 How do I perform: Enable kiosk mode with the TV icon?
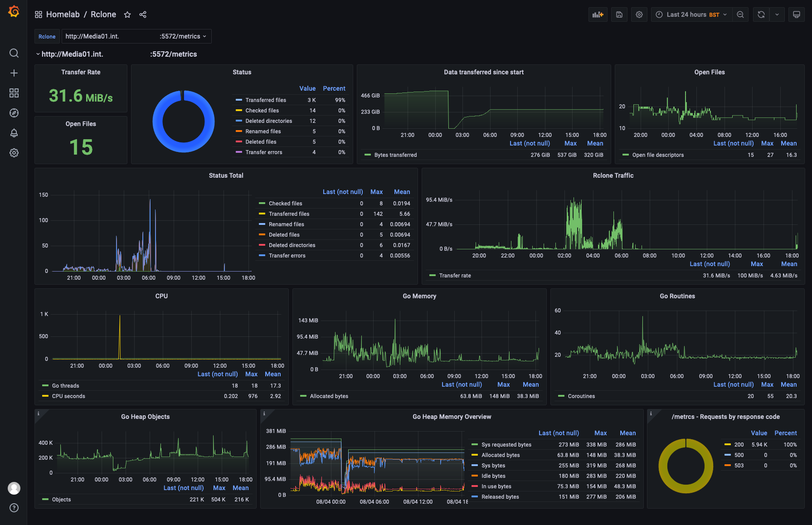point(796,15)
